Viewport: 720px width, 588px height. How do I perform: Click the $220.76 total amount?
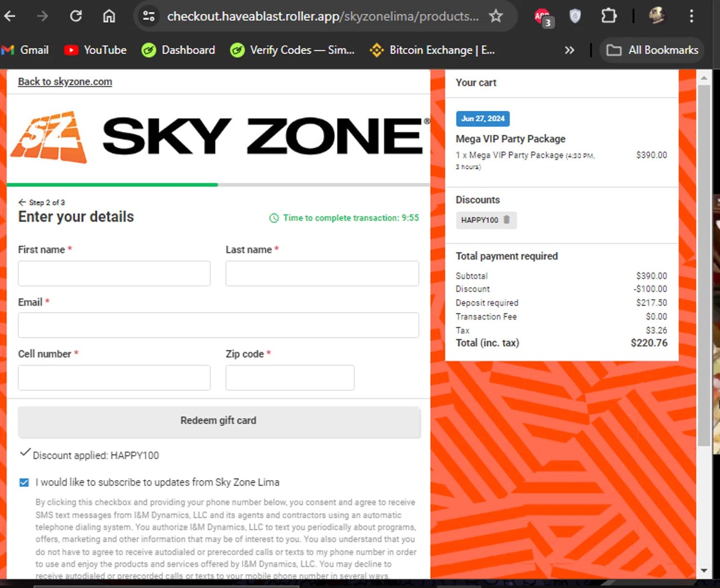pos(649,343)
